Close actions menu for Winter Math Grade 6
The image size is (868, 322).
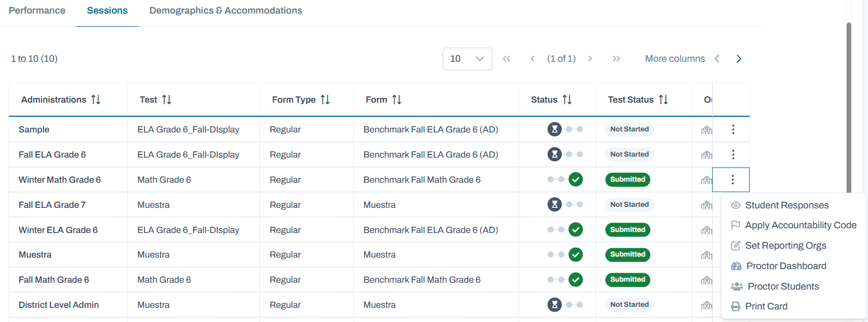[731, 180]
